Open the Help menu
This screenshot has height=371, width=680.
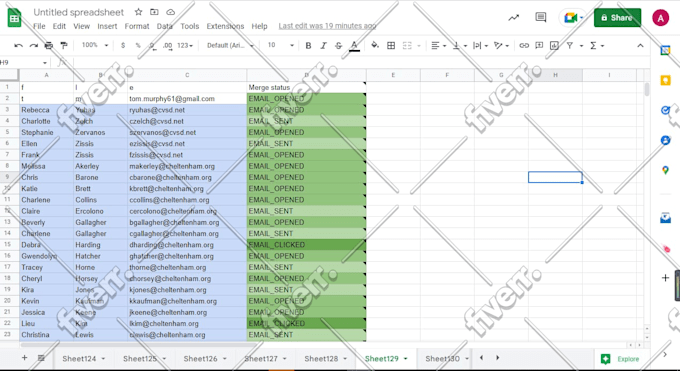(259, 26)
